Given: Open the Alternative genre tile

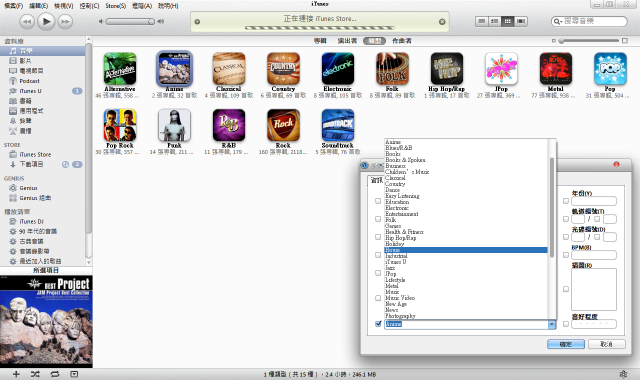Looking at the screenshot, I should [120, 69].
